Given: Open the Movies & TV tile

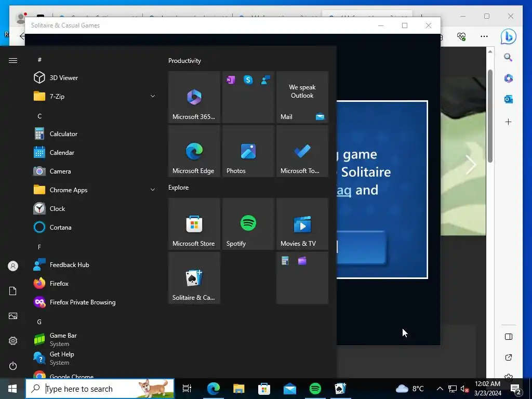Looking at the screenshot, I should (x=302, y=224).
